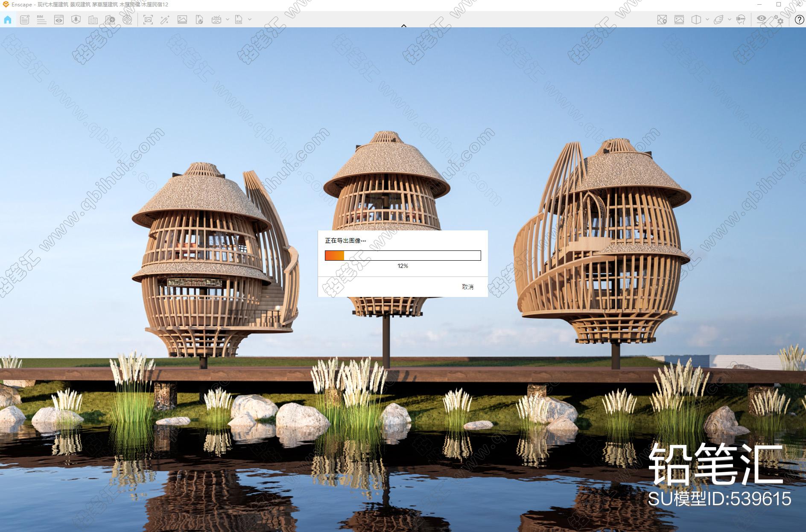Open the window with eye preview icon

(x=59, y=20)
